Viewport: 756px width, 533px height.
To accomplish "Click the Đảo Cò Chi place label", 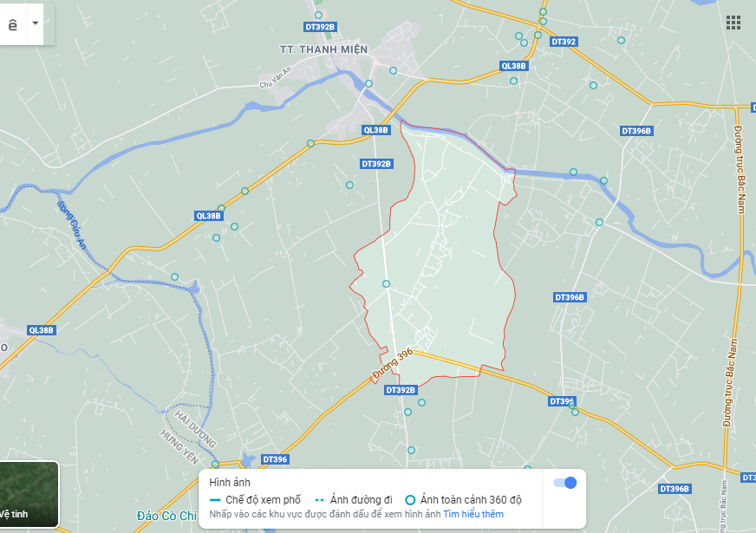I will 166,516.
